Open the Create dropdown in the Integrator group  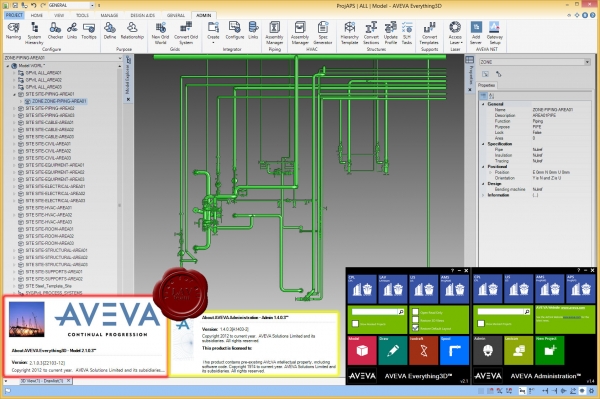[213, 33]
